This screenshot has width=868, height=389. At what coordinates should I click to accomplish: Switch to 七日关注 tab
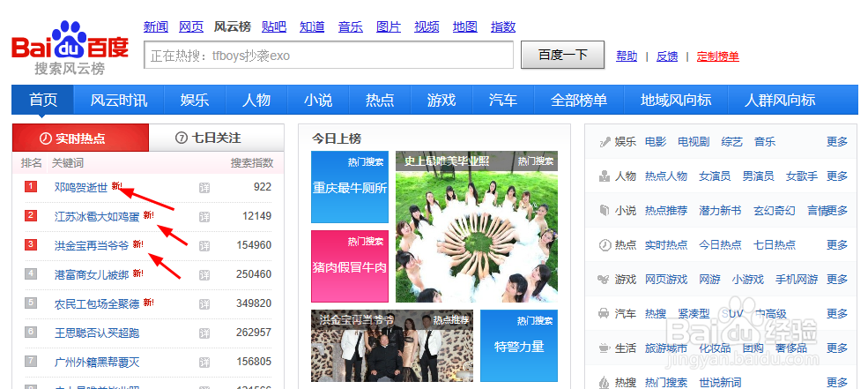(217, 138)
